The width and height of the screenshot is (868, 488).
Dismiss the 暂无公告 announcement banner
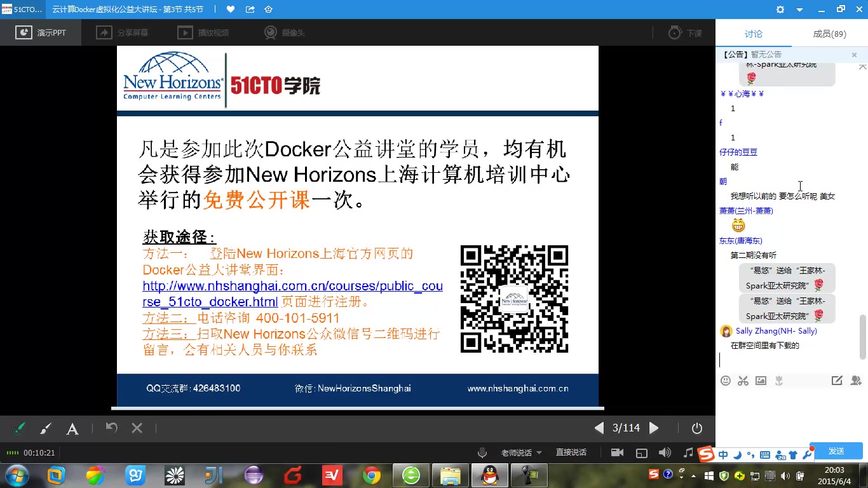tap(853, 55)
